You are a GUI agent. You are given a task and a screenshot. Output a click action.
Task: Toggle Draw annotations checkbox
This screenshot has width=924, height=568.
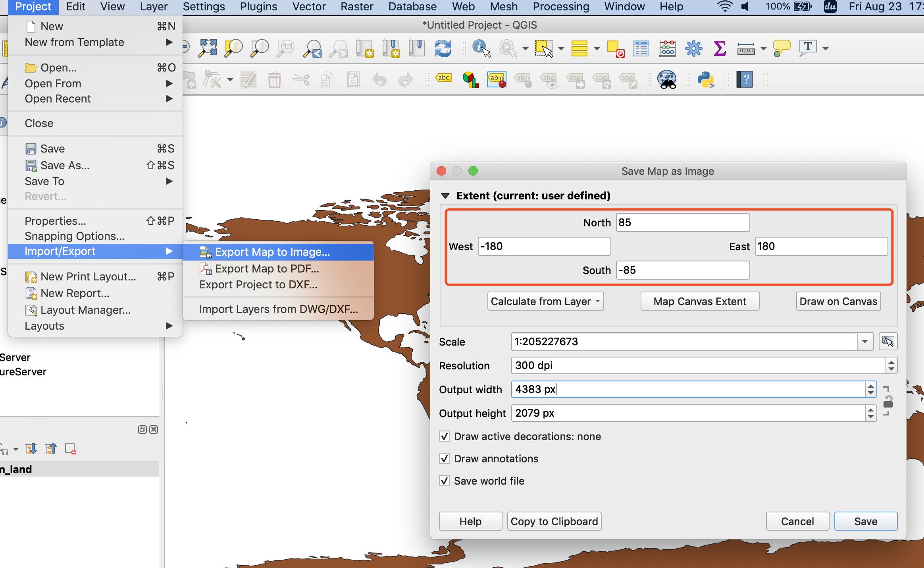coord(445,459)
